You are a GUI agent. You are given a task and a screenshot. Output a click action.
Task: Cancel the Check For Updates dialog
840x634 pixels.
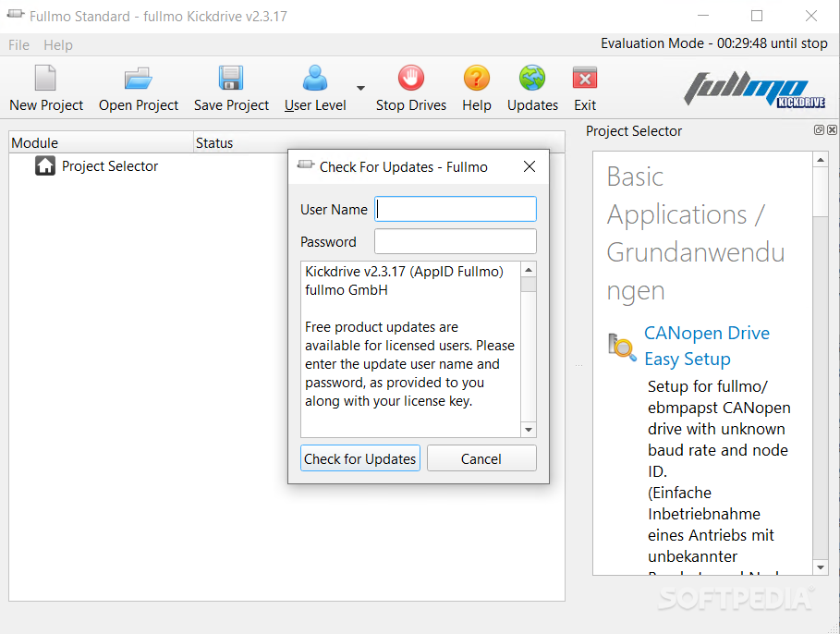tap(481, 458)
